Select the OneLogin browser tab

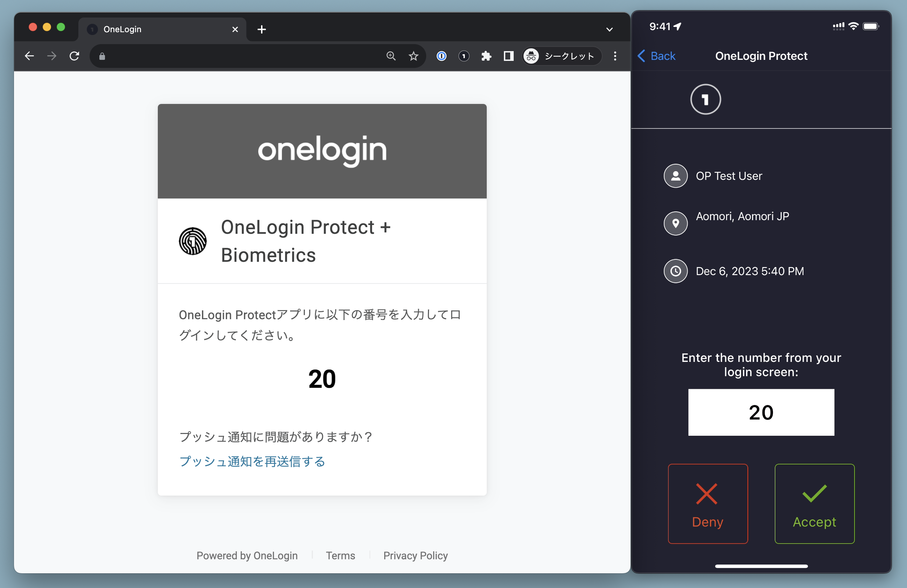[162, 29]
